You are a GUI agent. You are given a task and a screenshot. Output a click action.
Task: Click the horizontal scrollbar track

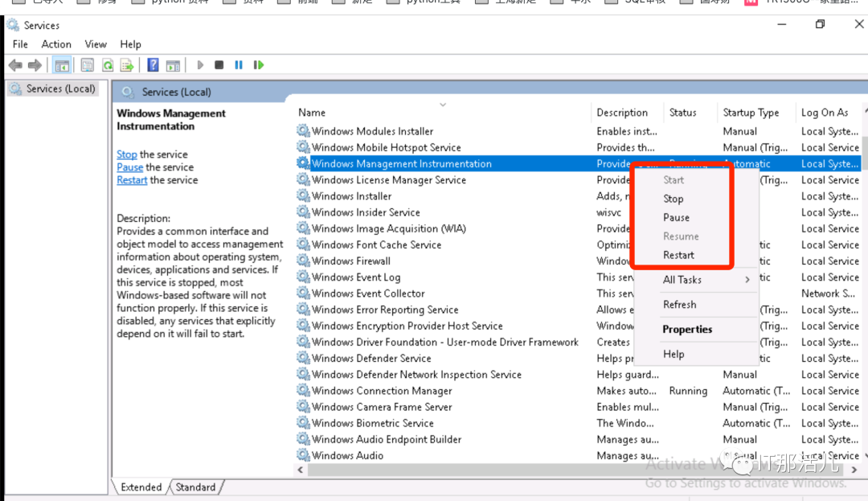(x=577, y=470)
